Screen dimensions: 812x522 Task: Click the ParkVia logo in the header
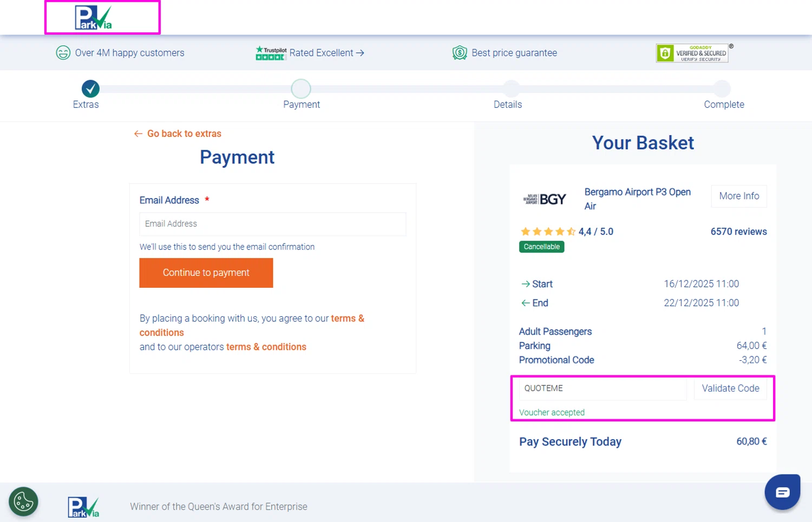93,17
